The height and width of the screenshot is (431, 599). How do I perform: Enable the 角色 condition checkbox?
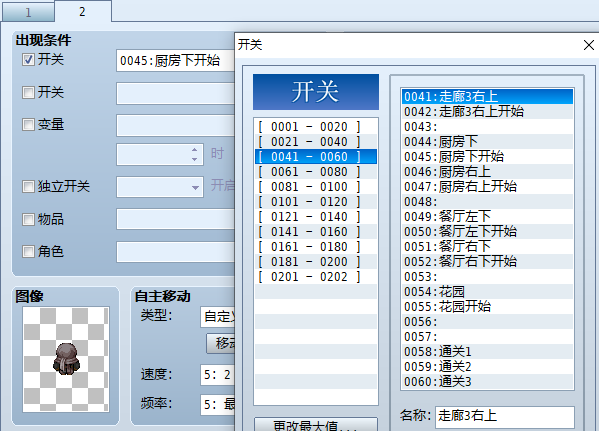tap(28, 251)
